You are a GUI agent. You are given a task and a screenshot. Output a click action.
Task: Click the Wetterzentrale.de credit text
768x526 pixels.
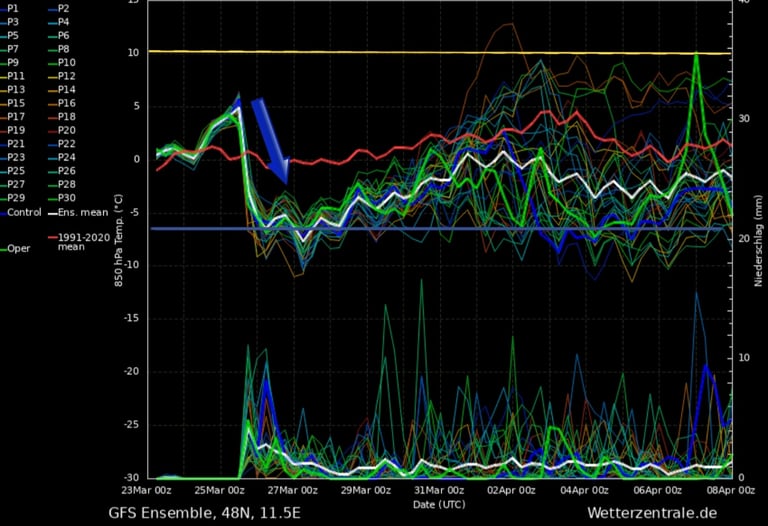pyautogui.click(x=652, y=513)
